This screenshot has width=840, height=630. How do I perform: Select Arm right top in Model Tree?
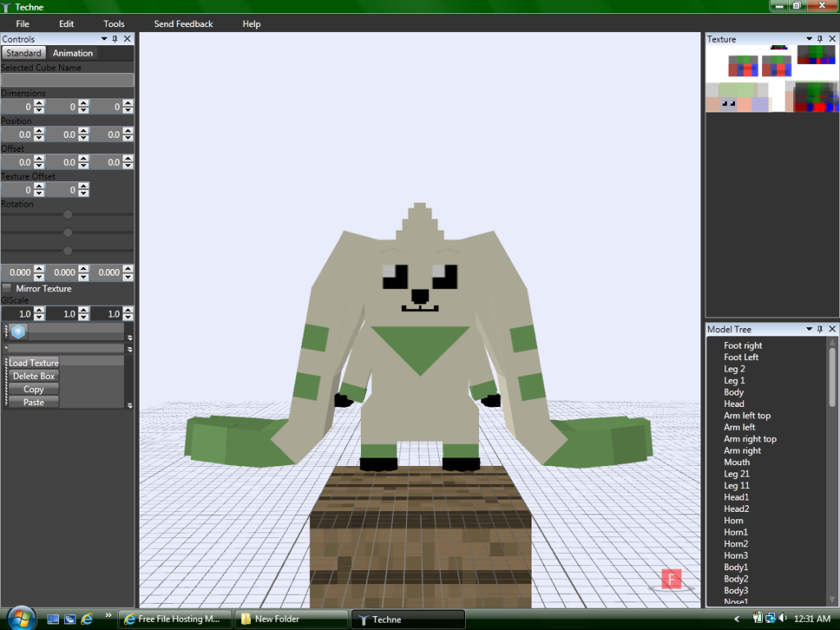750,439
